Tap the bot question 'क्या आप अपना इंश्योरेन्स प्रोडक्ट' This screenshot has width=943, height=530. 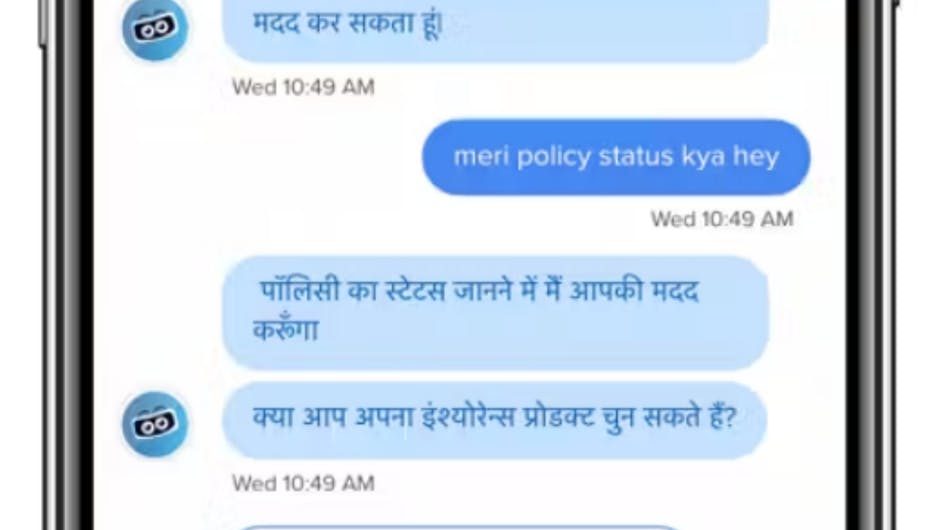494,420
